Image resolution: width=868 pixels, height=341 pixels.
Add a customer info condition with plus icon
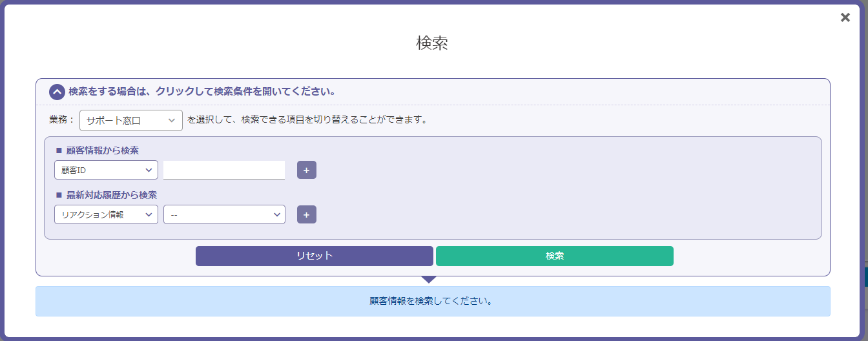[307, 170]
